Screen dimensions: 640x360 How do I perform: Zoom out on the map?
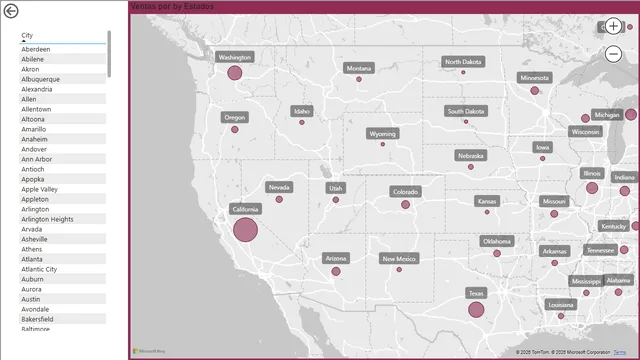tap(613, 54)
